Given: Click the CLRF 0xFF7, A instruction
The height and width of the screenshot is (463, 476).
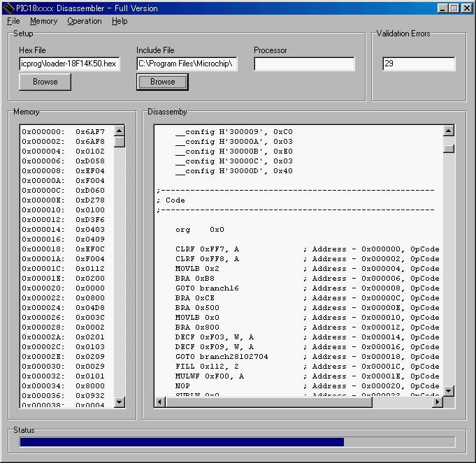Looking at the screenshot, I should point(207,249).
